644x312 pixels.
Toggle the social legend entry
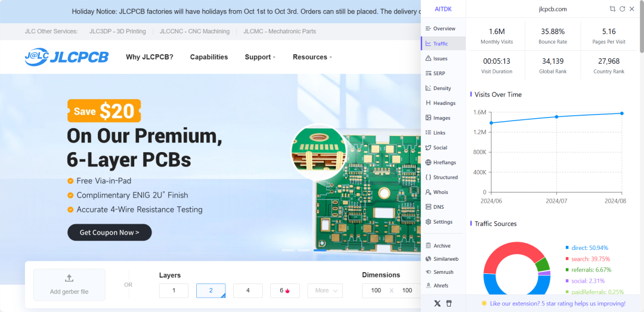585,281
